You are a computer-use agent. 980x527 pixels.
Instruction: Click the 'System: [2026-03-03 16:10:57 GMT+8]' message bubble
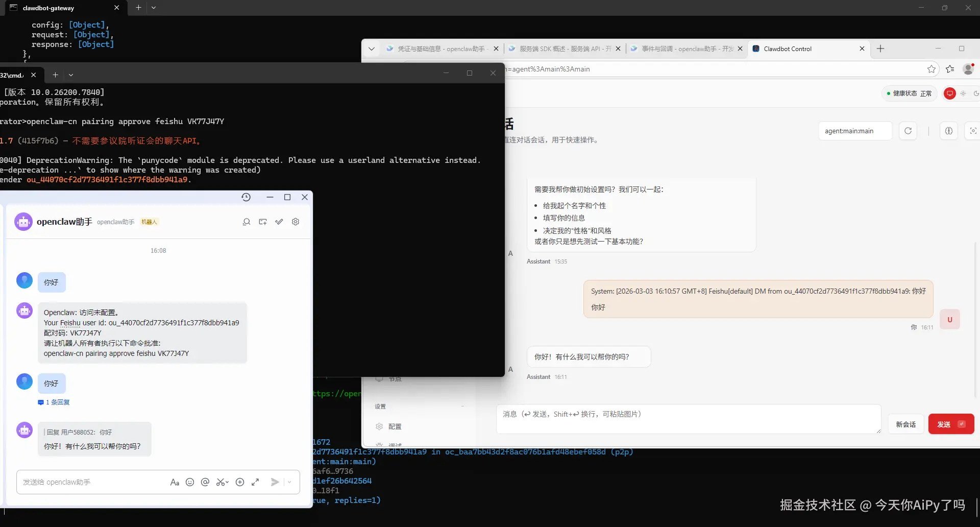[758, 299]
